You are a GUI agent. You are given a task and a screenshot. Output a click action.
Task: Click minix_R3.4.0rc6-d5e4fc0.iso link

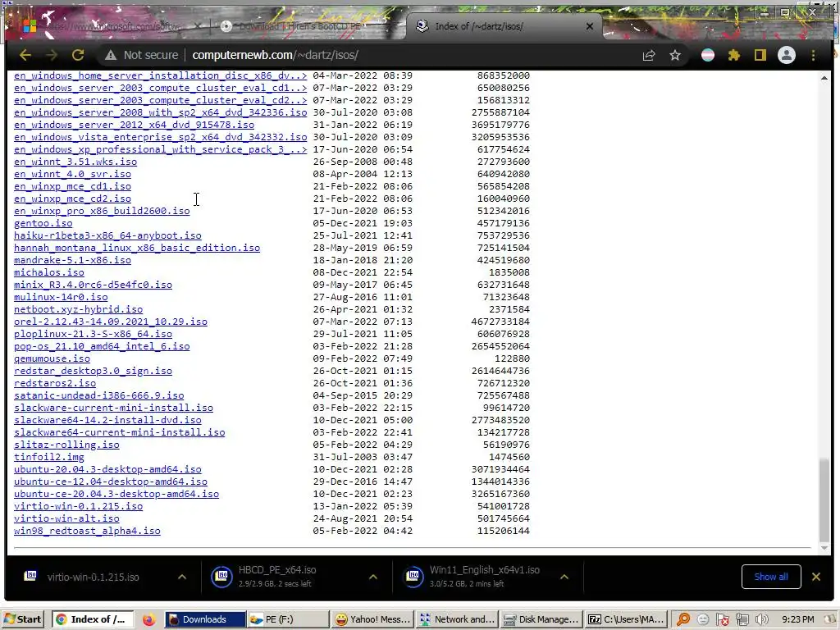(94, 285)
